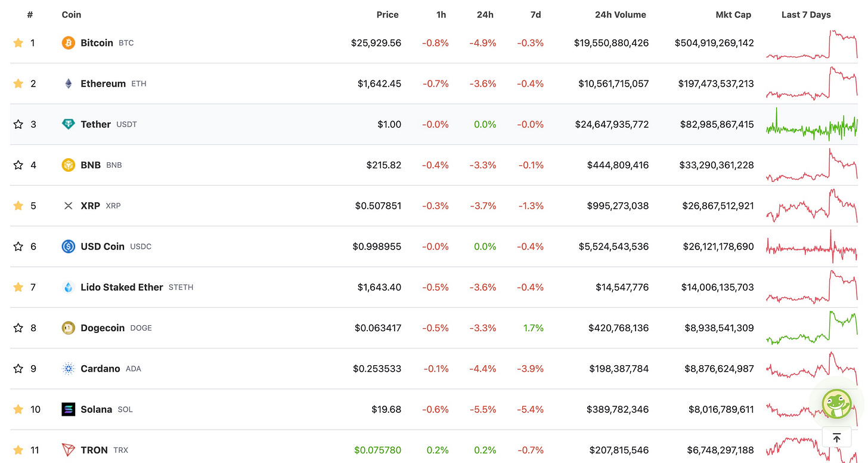This screenshot has width=868, height=463.
Task: Open the green gecko mascot widget
Action: pos(836,404)
